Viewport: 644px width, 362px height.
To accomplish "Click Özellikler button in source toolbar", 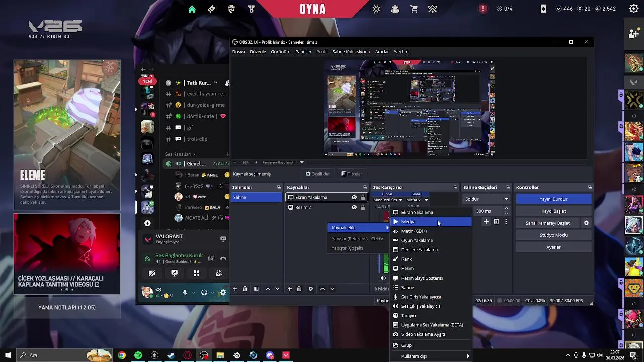I will click(x=318, y=174).
